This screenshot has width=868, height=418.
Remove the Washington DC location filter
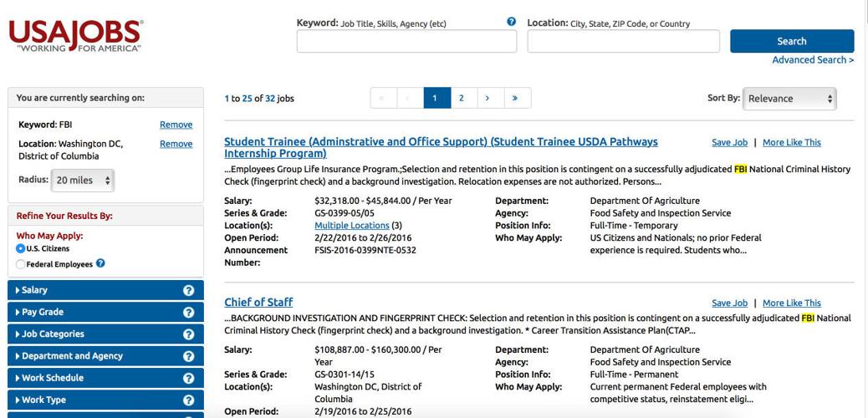coord(176,144)
